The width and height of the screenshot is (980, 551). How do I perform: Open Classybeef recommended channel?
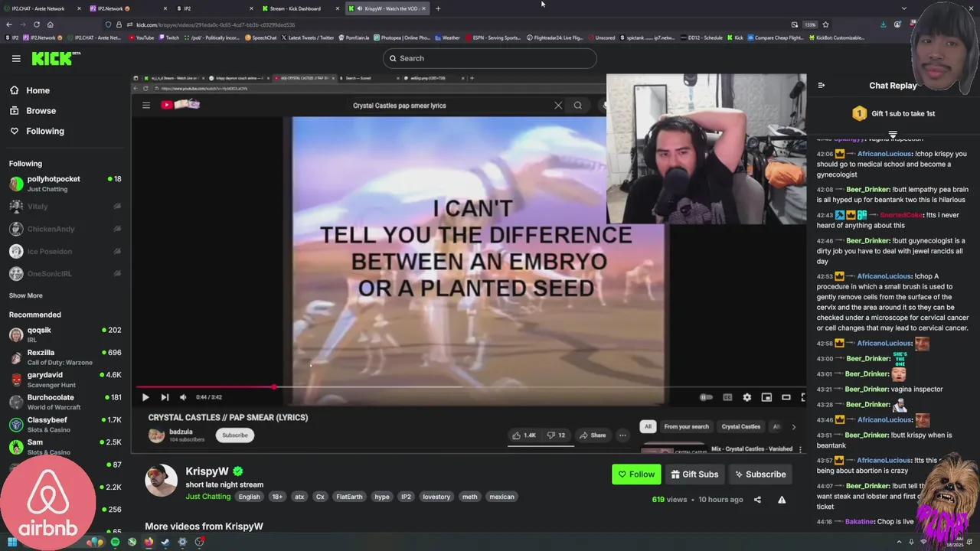(x=65, y=424)
